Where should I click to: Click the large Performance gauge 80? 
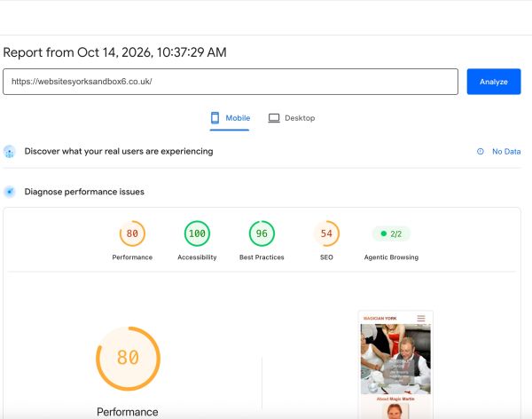[128, 359]
